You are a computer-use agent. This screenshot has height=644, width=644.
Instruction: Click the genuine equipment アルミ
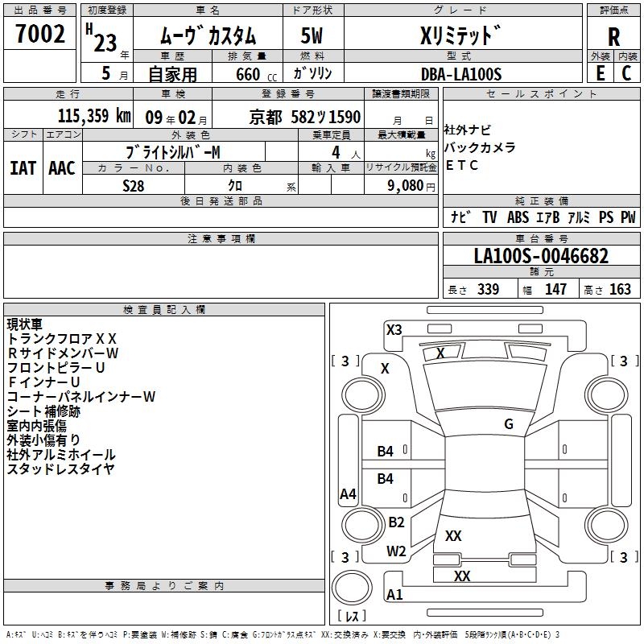coord(579,217)
